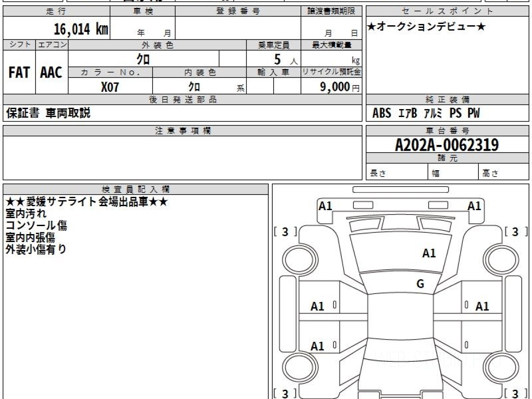Click the 内装色 header

point(199,72)
